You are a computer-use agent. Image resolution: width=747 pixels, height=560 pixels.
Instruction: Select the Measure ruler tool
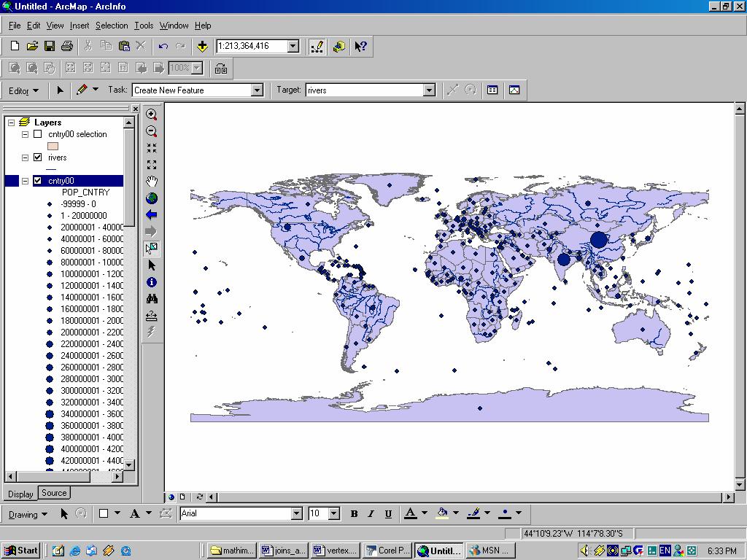[152, 316]
